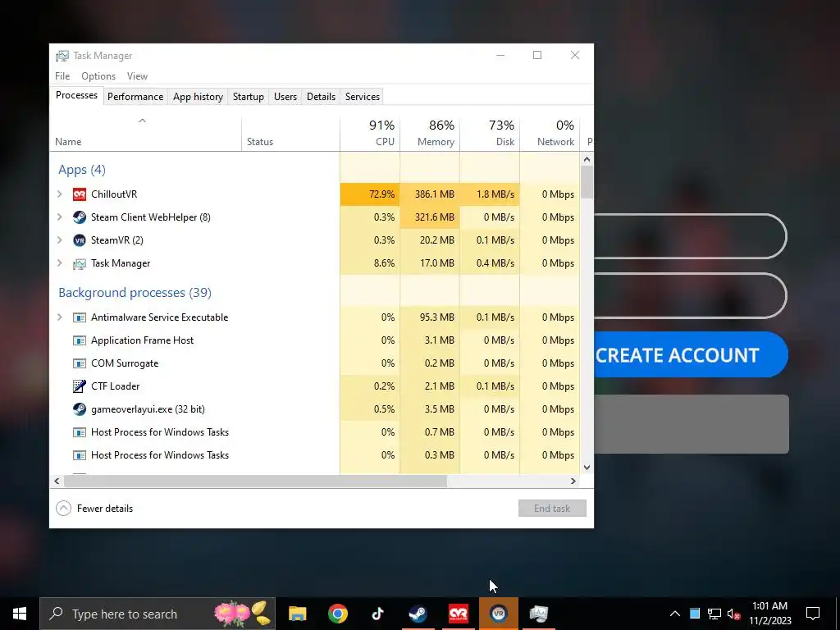Viewport: 840px width, 630px height.
Task: Click the scroll left arrow
Action: (57, 481)
